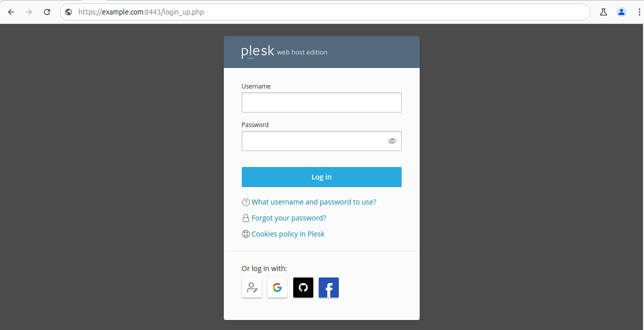The image size is (644, 330).
Task: Open the Chrome Labs flask icon
Action: [x=604, y=12]
